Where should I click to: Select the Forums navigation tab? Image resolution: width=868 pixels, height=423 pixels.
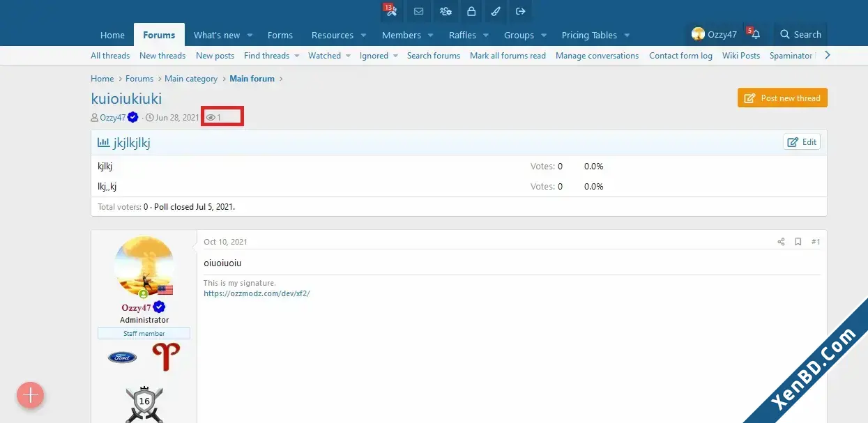pos(159,35)
